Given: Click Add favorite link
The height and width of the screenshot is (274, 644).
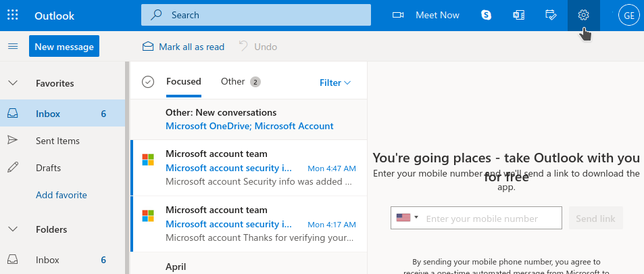Looking at the screenshot, I should click(x=61, y=195).
